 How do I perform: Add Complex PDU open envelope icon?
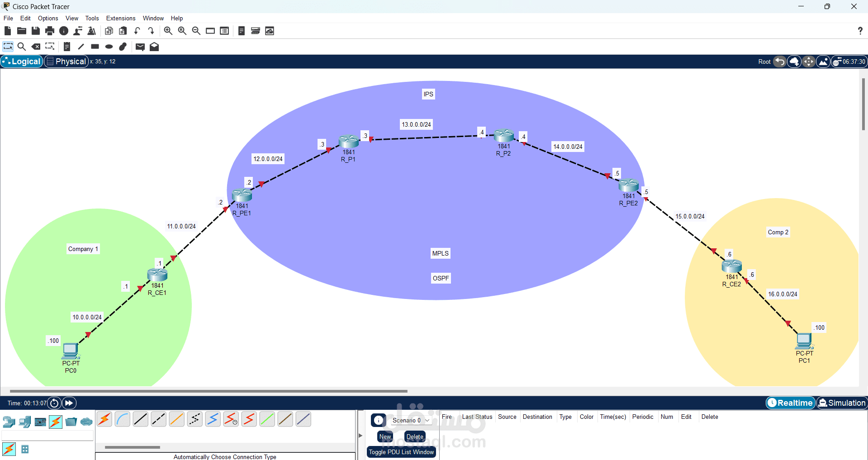(154, 47)
